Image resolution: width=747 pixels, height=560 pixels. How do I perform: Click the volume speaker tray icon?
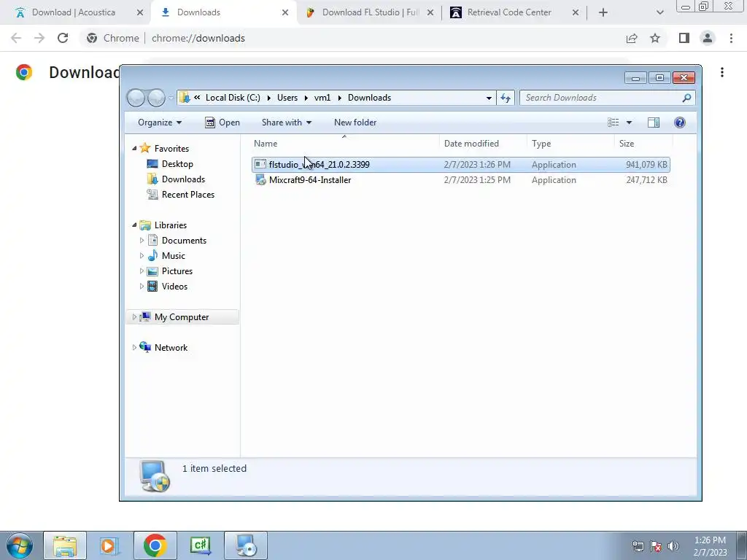(673, 545)
